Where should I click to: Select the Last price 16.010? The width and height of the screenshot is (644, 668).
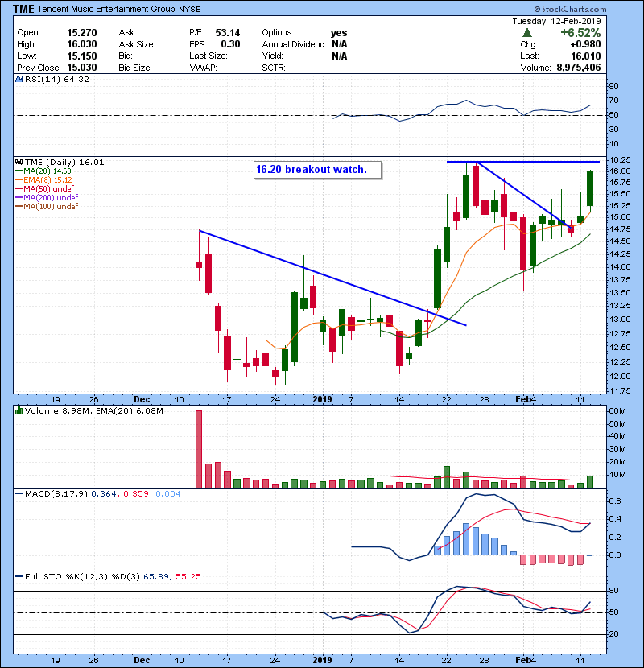click(x=585, y=56)
